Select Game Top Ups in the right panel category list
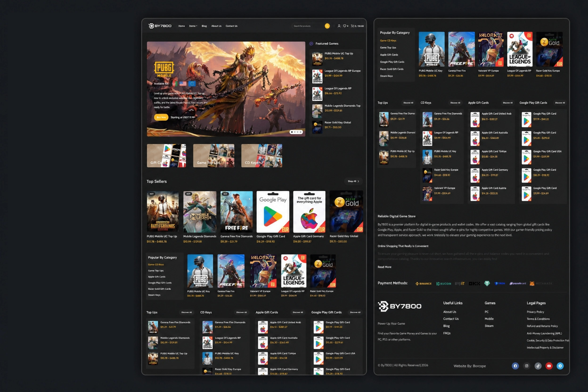Screen dimensions: 588x392 point(388,48)
